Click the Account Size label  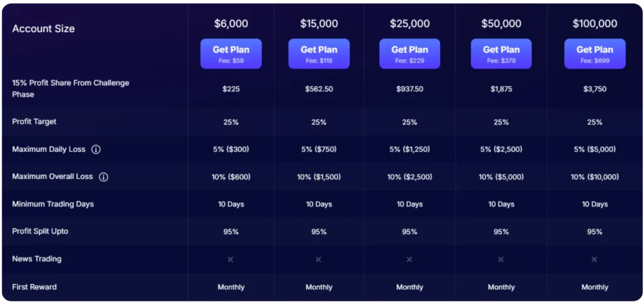(43, 29)
